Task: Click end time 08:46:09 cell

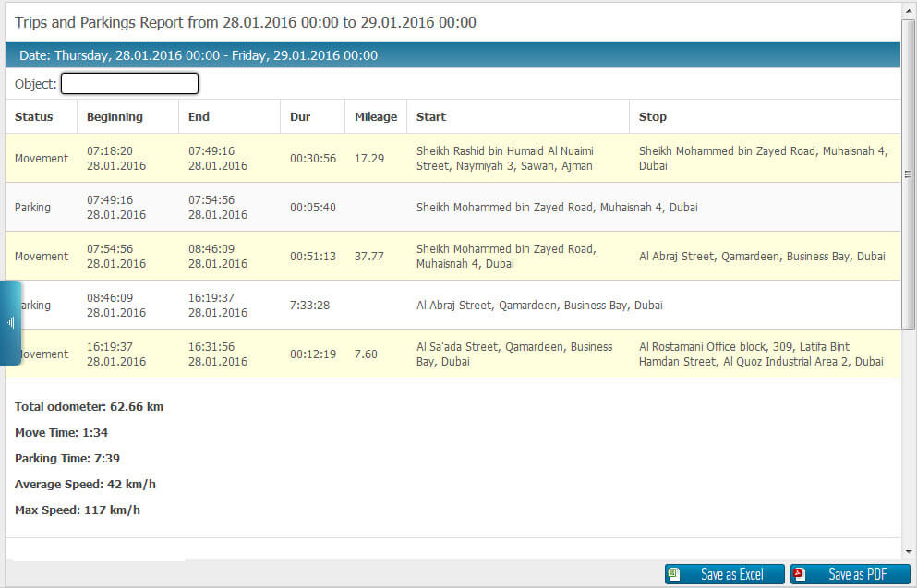Action: coord(211,249)
